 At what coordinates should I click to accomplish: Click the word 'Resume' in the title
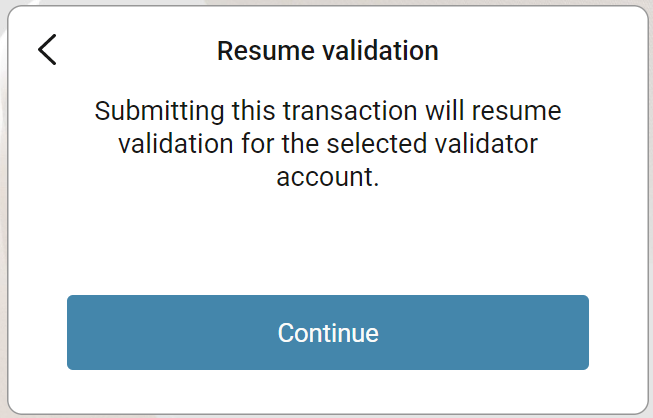point(266,51)
